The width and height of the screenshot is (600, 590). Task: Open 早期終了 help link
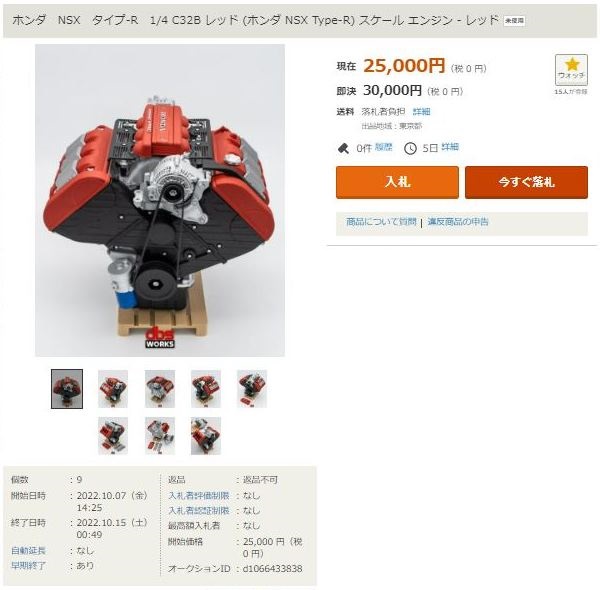pos(28,566)
